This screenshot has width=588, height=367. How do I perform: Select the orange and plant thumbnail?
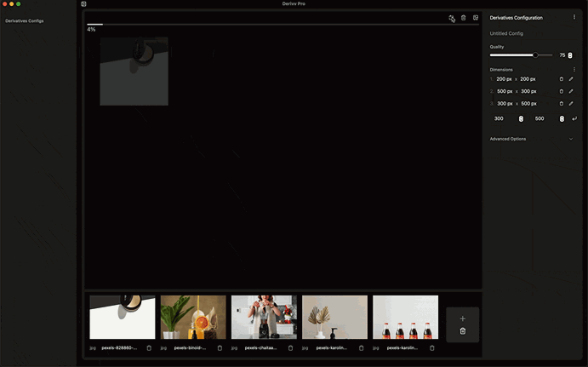pyautogui.click(x=193, y=317)
